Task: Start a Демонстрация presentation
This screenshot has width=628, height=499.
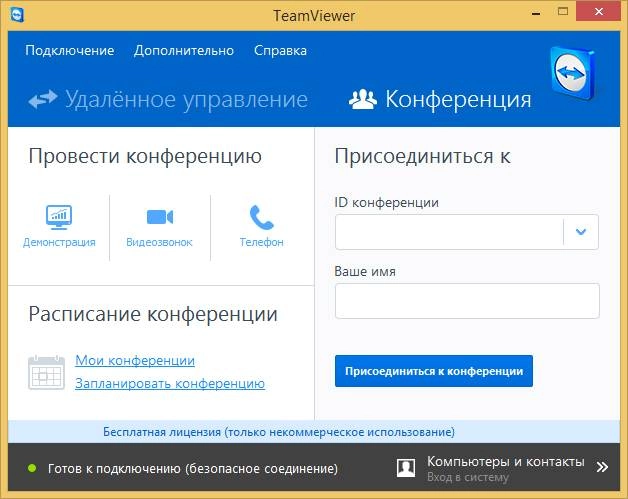Action: pos(59,226)
